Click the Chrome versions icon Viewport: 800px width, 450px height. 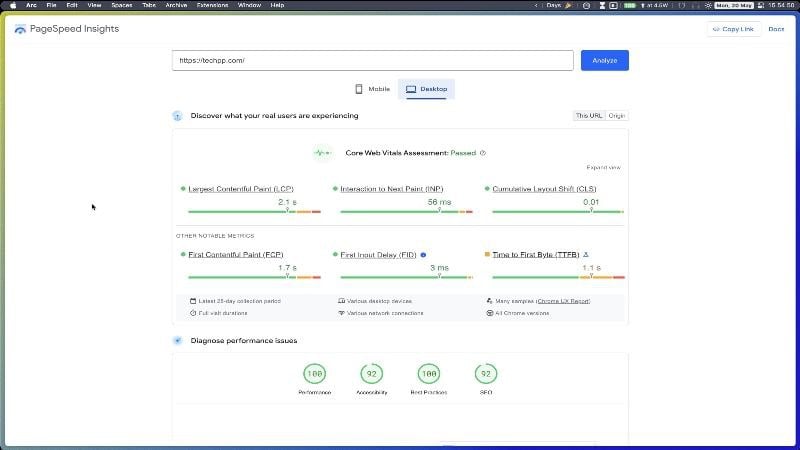pyautogui.click(x=490, y=313)
